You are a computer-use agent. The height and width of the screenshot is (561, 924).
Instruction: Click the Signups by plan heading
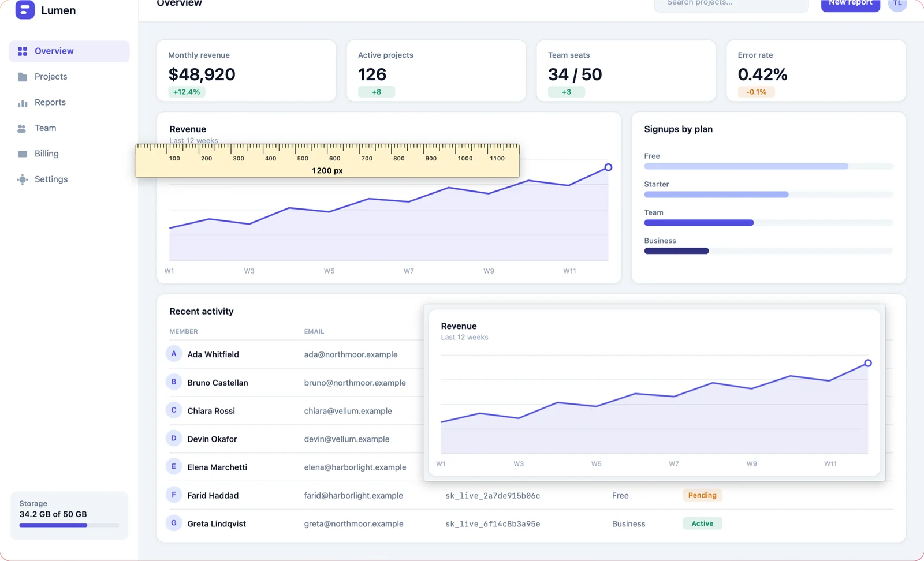[679, 129]
